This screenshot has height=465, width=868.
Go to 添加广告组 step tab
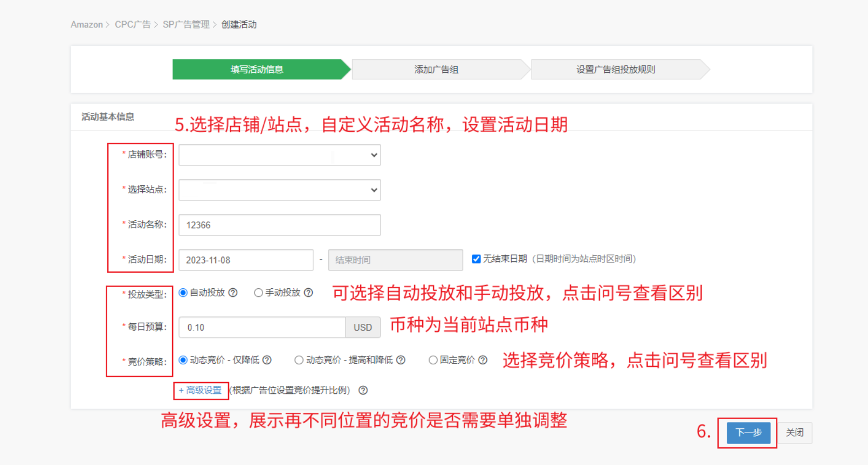(x=436, y=70)
